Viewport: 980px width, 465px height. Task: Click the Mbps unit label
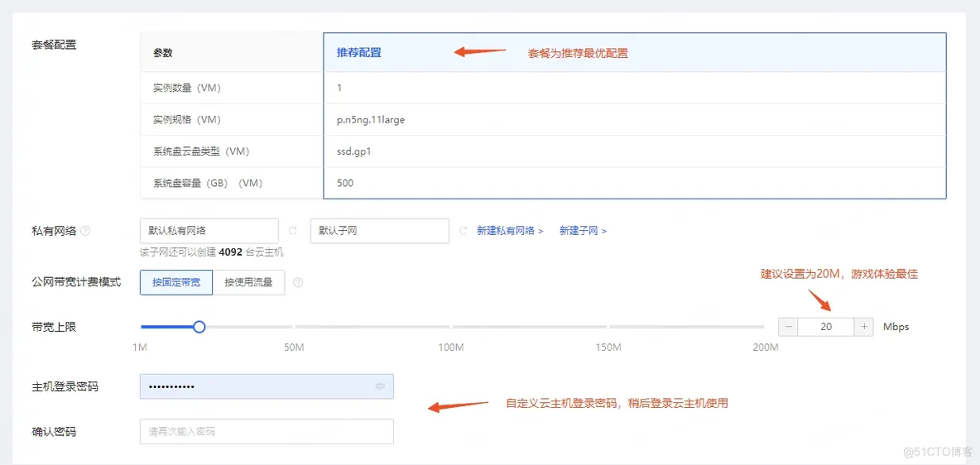[x=896, y=326]
